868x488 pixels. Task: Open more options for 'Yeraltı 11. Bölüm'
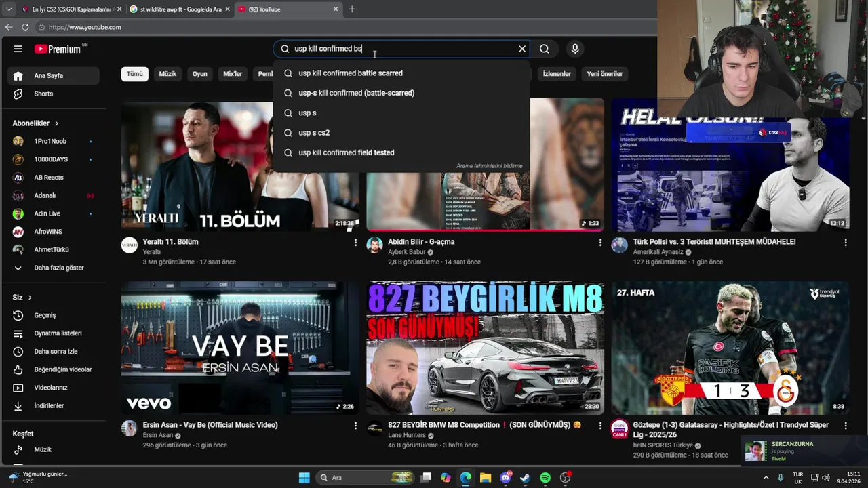click(x=355, y=243)
